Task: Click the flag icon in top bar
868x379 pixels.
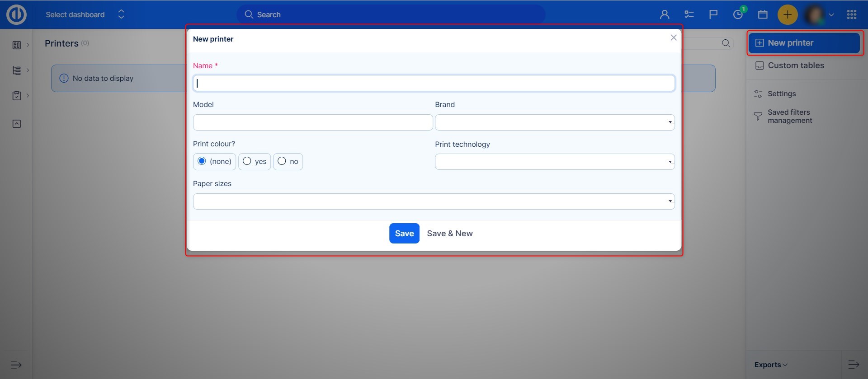Action: pos(713,14)
